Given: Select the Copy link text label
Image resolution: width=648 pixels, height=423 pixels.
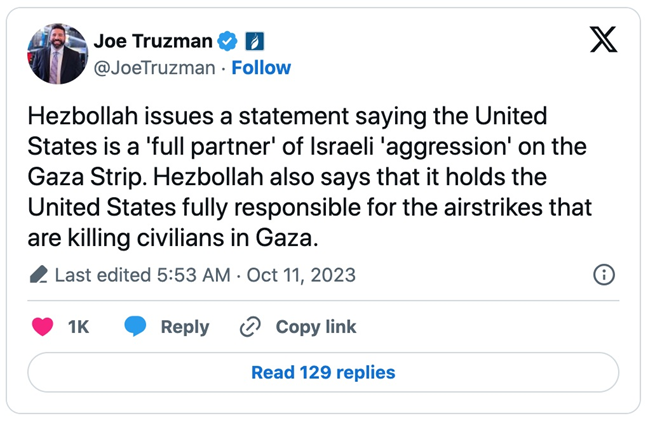Looking at the screenshot, I should (316, 327).
